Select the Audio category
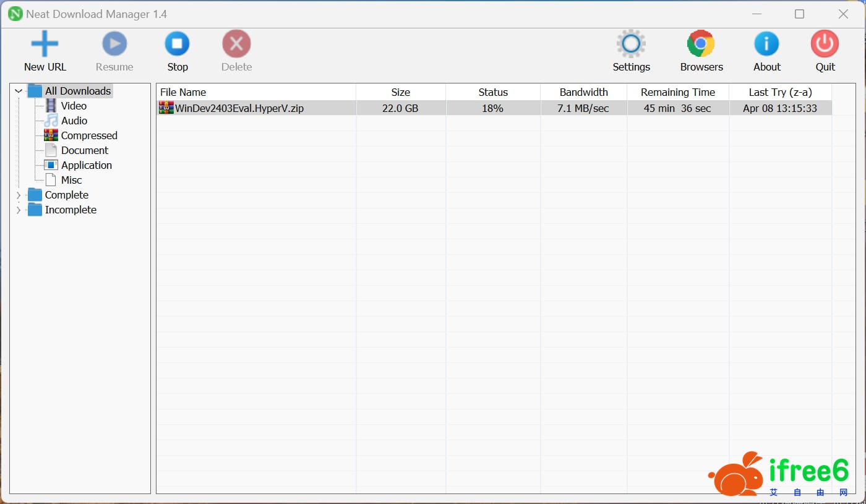 [x=74, y=121]
